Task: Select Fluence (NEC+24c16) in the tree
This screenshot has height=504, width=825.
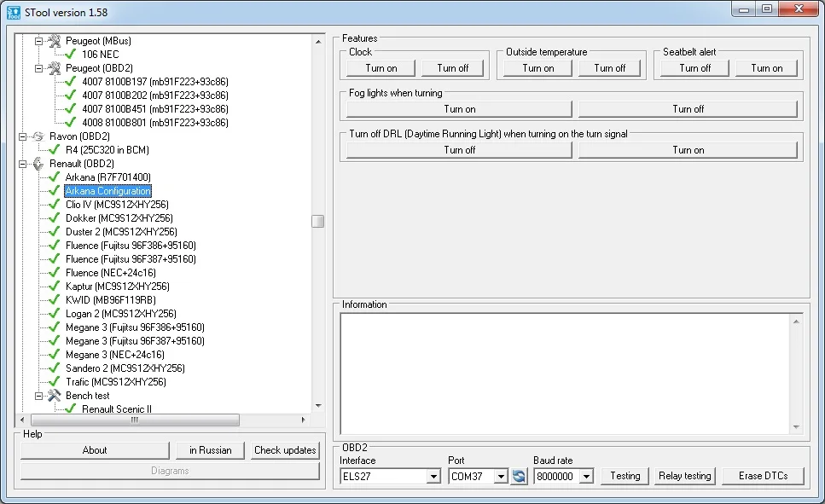Action: click(111, 273)
